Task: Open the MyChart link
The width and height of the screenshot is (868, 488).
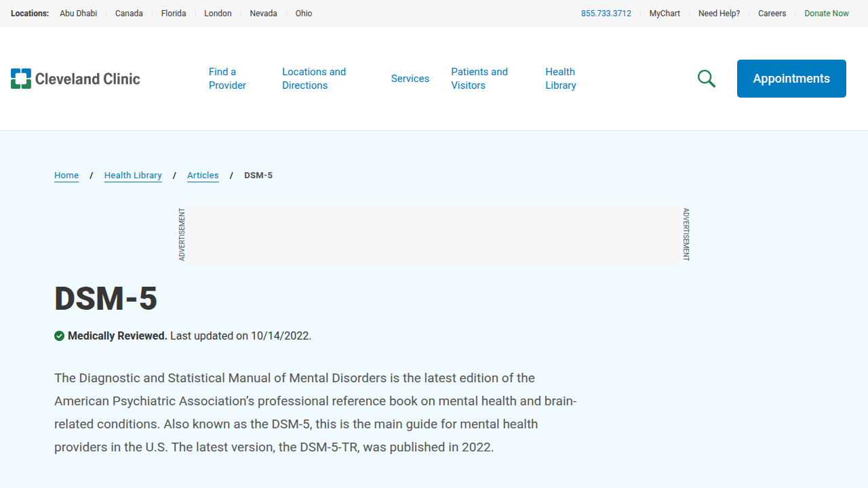Action: (665, 14)
